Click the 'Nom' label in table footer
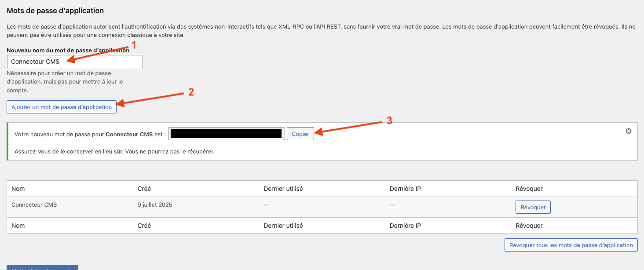644x270 pixels. pos(18,226)
